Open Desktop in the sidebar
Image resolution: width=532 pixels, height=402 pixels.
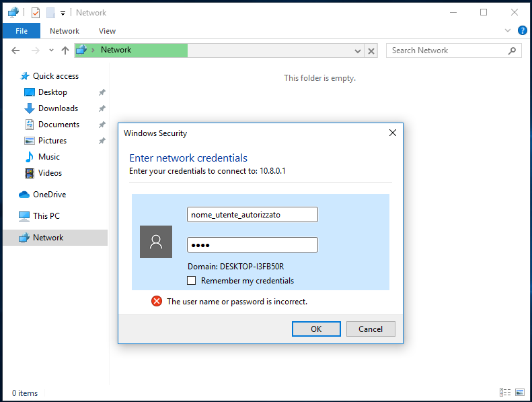coord(52,92)
